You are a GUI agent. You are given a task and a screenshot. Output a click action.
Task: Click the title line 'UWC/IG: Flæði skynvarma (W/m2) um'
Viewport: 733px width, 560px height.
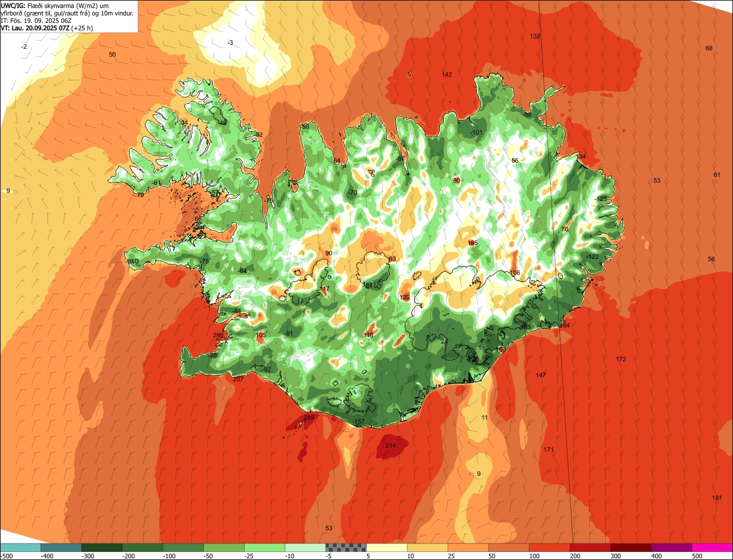(x=55, y=5)
